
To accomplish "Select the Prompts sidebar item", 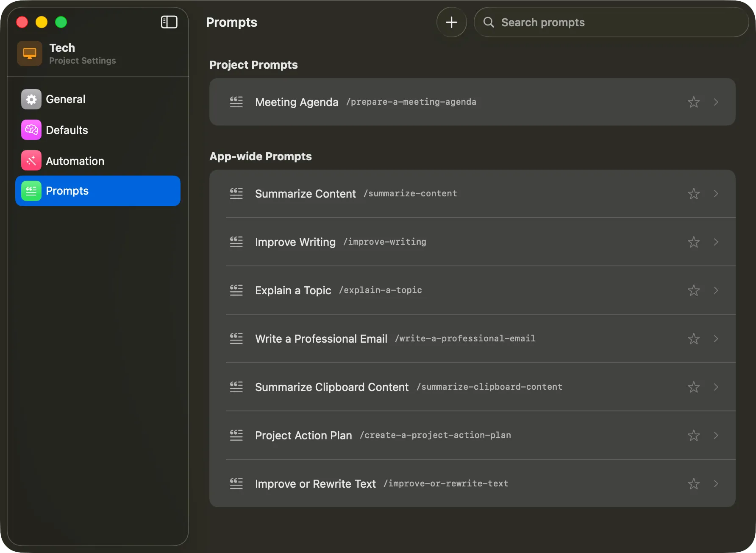I will pyautogui.click(x=98, y=191).
